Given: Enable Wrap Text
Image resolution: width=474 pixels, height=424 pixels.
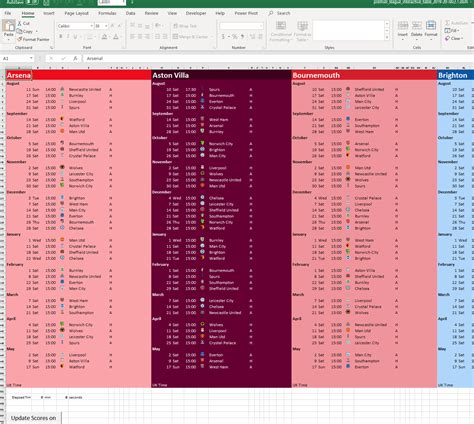Looking at the screenshot, I should pyautogui.click(x=185, y=26).
